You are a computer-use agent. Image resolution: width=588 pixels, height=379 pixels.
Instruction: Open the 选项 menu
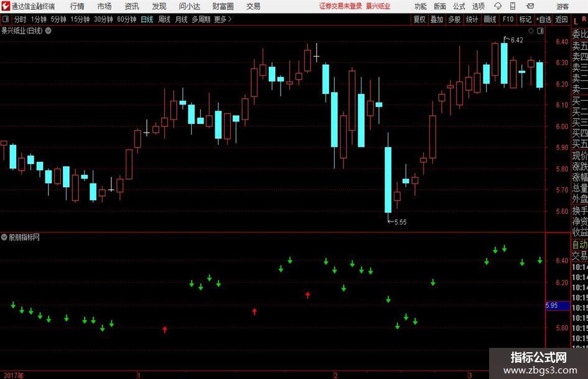(x=478, y=6)
